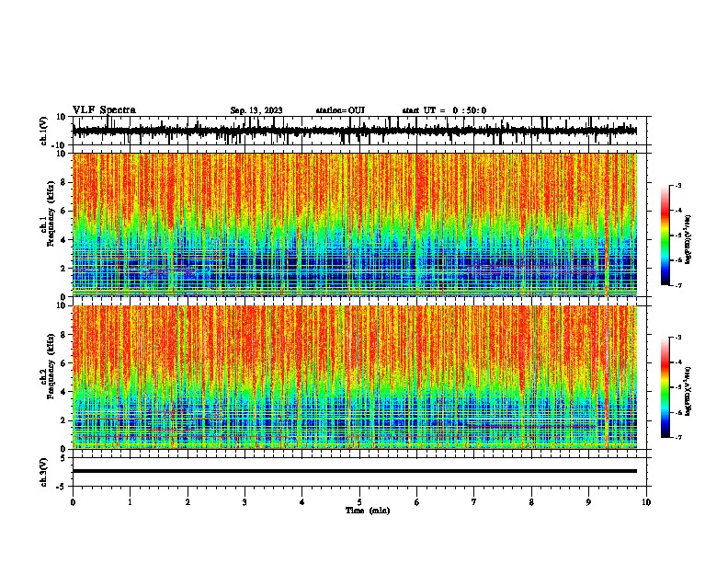Click the "-4" tick on ch.2 colorbar
728x563 pixels.
(x=677, y=362)
